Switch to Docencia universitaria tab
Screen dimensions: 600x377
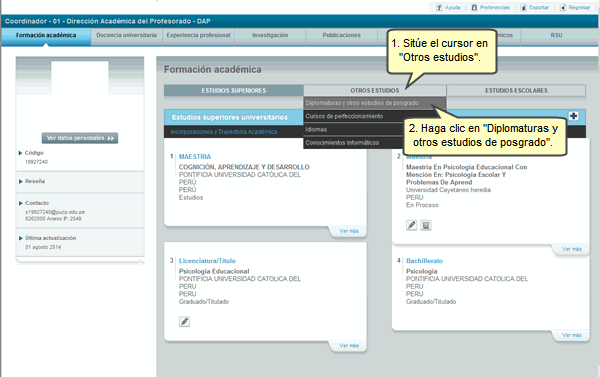[127, 35]
